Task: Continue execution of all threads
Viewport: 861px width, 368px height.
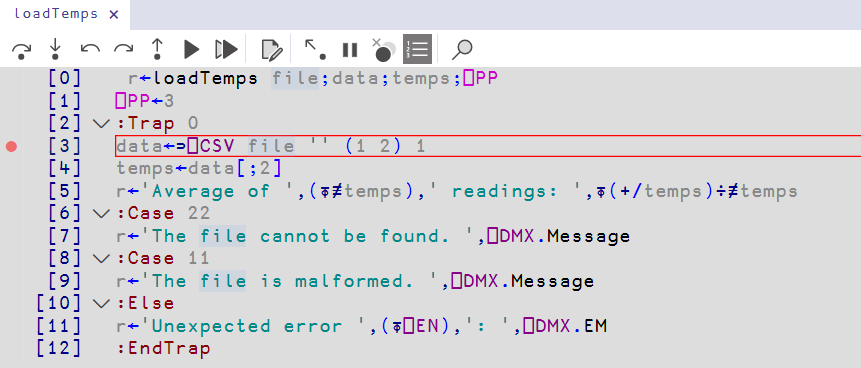Action: tap(226, 49)
